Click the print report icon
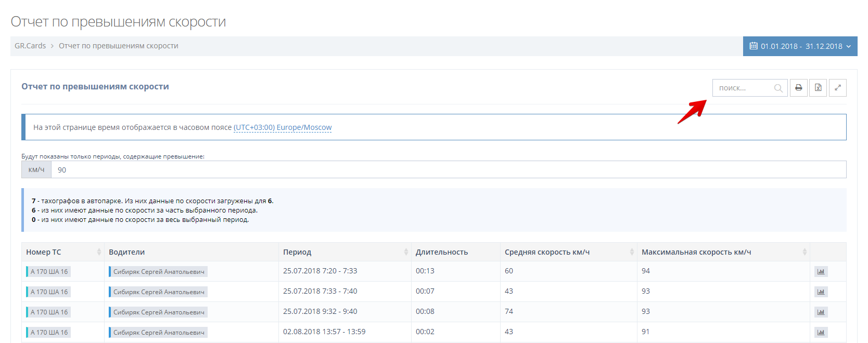The width and height of the screenshot is (868, 343). (x=798, y=88)
